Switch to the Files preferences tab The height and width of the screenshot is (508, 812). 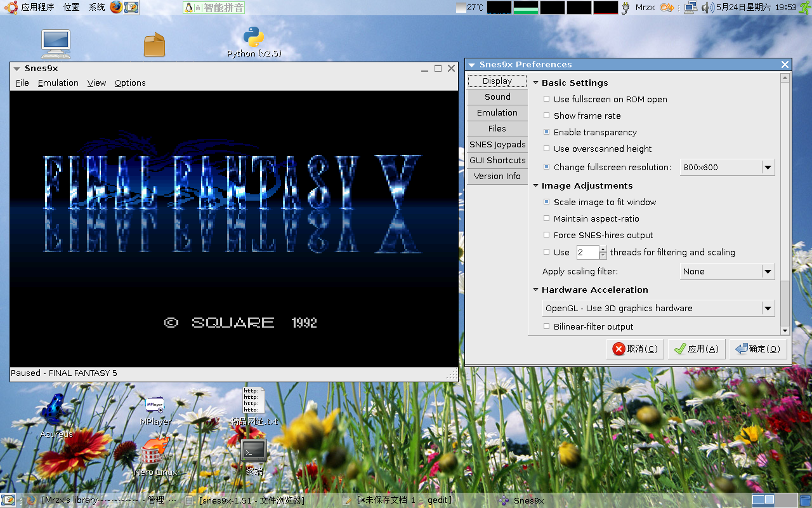tap(497, 128)
